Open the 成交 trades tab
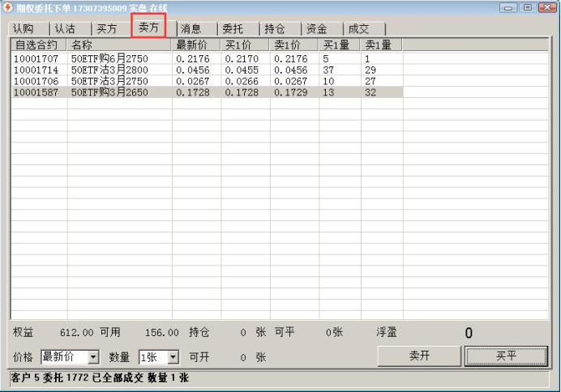This screenshot has height=392, width=561. [359, 28]
